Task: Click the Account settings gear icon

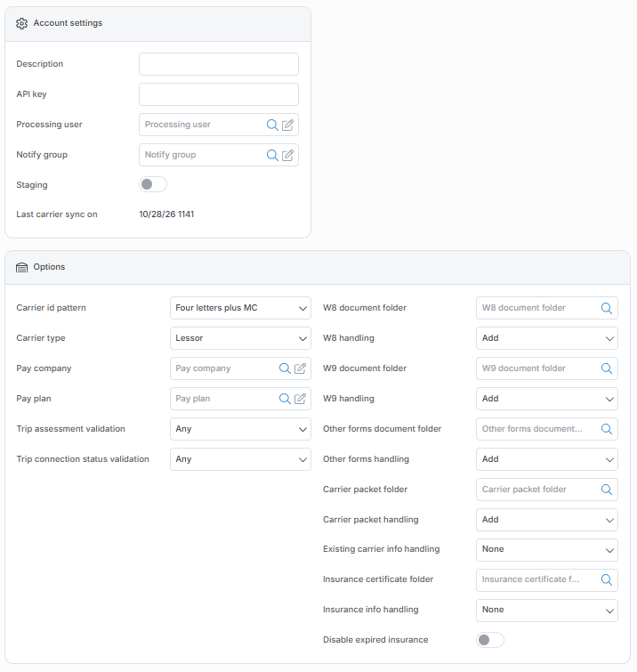Action: (x=21, y=23)
